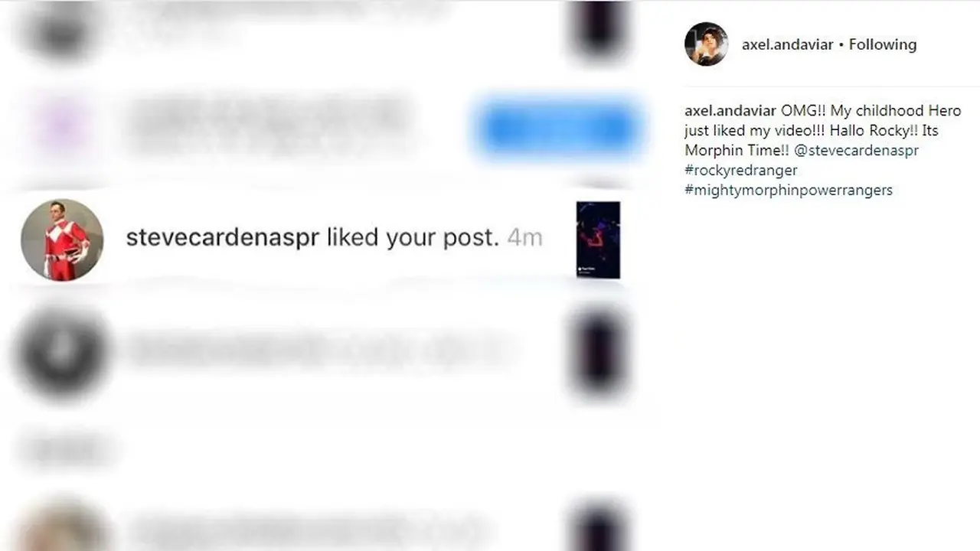Open the #mightymorphinpowerrangers hashtag
This screenshot has height=551, width=980.
point(789,191)
